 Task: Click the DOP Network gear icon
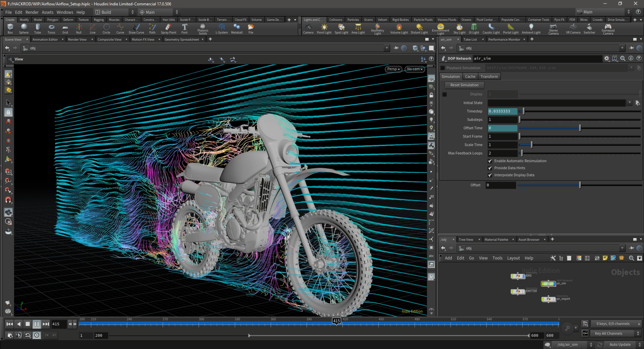606,59
